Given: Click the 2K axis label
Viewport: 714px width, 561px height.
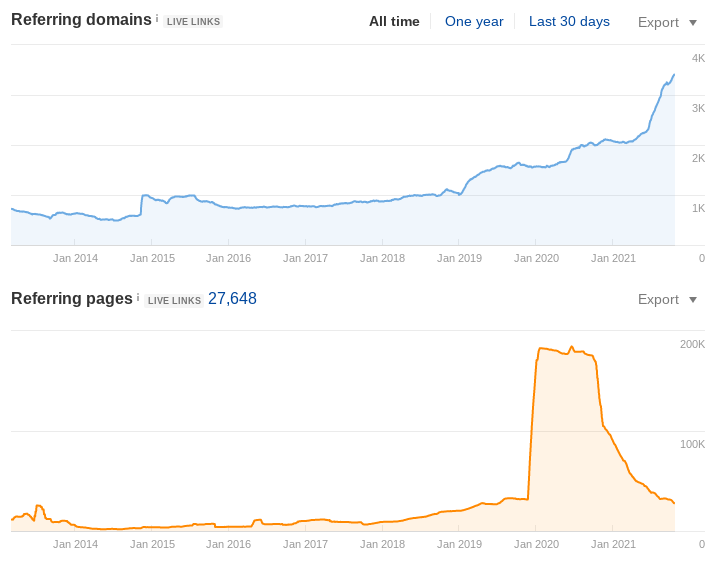Looking at the screenshot, I should [698, 158].
